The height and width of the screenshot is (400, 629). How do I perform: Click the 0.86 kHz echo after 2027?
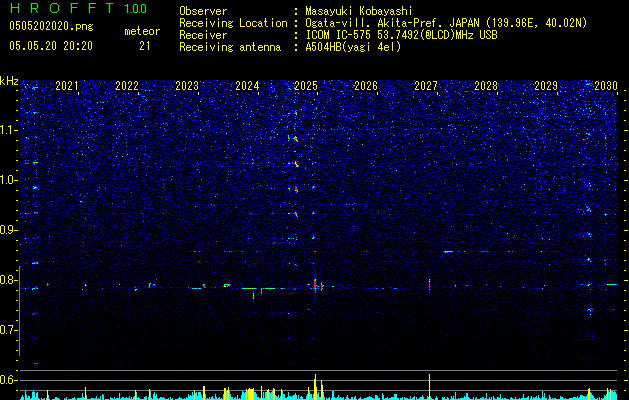448,252
